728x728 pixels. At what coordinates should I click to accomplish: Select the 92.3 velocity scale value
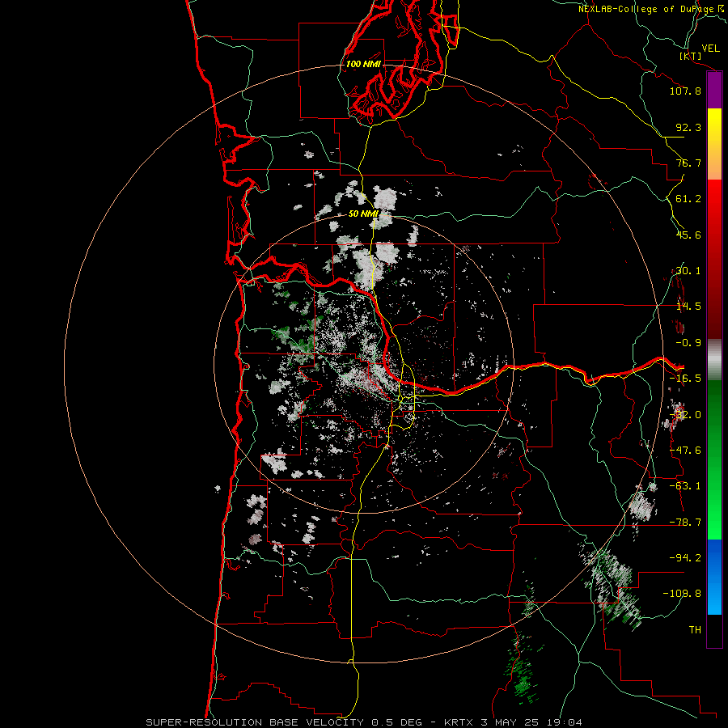coord(688,127)
